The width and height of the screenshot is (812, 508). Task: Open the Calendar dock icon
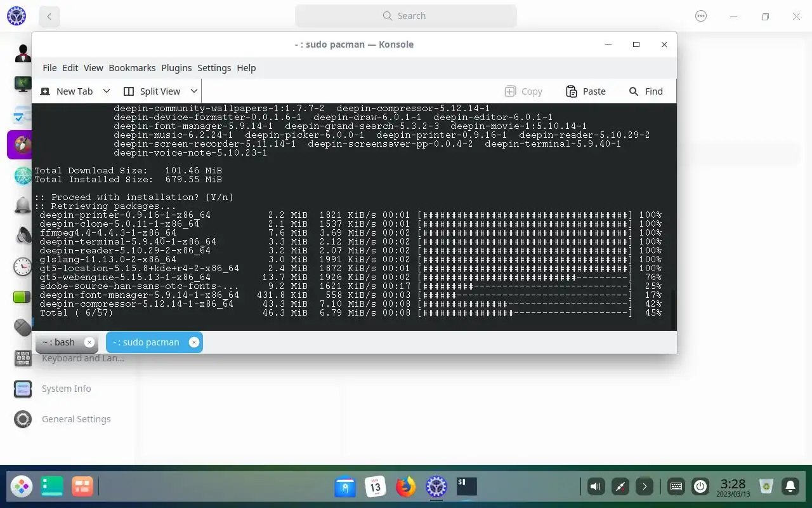pos(376,487)
